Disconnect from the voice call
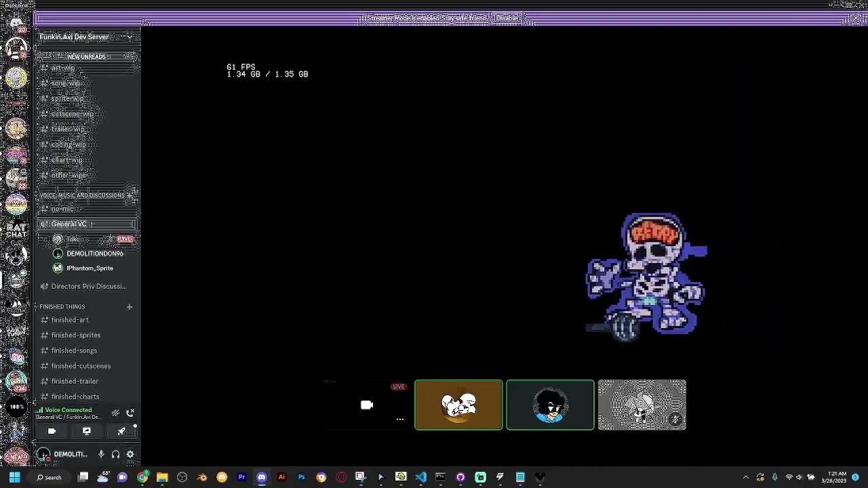868x488 pixels. (x=130, y=413)
